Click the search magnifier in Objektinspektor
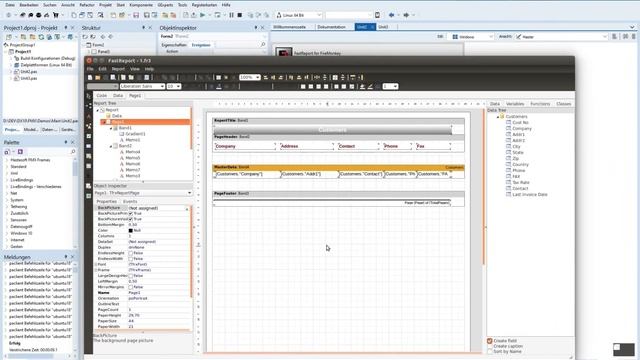This screenshot has height=360, width=640. 263,44
